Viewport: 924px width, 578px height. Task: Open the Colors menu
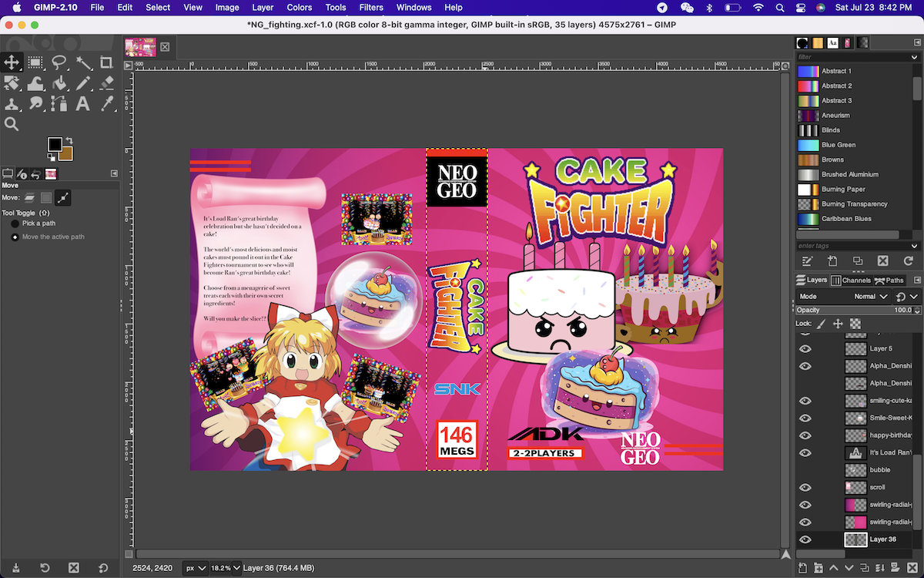click(300, 7)
